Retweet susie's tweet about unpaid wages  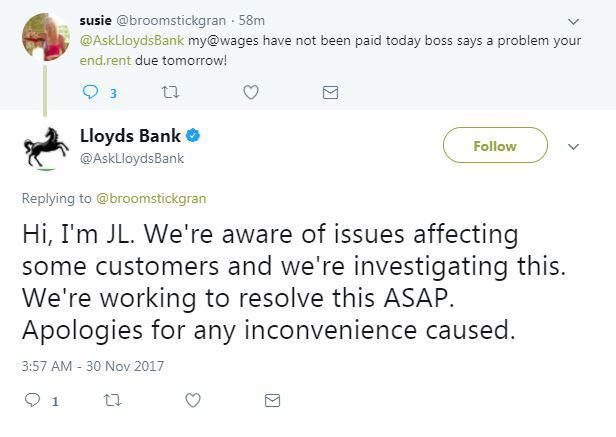point(169,92)
